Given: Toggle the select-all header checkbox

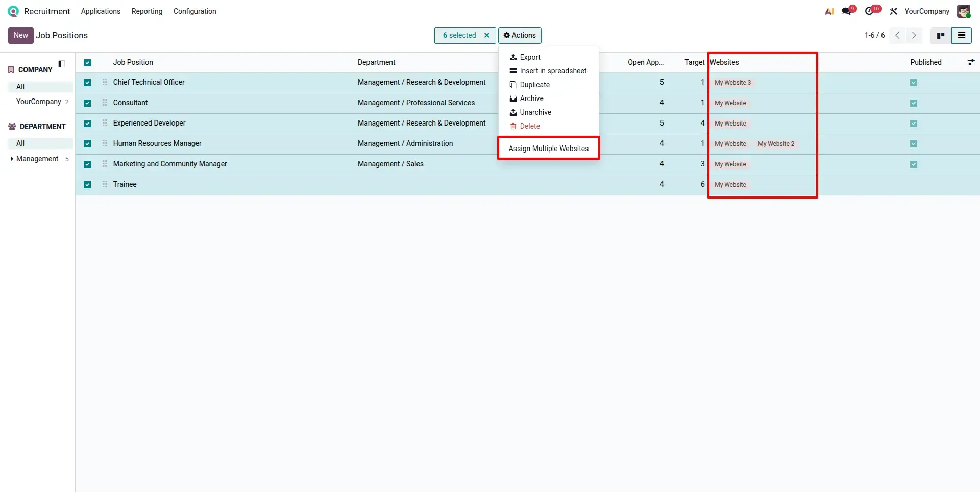Looking at the screenshot, I should [x=87, y=63].
